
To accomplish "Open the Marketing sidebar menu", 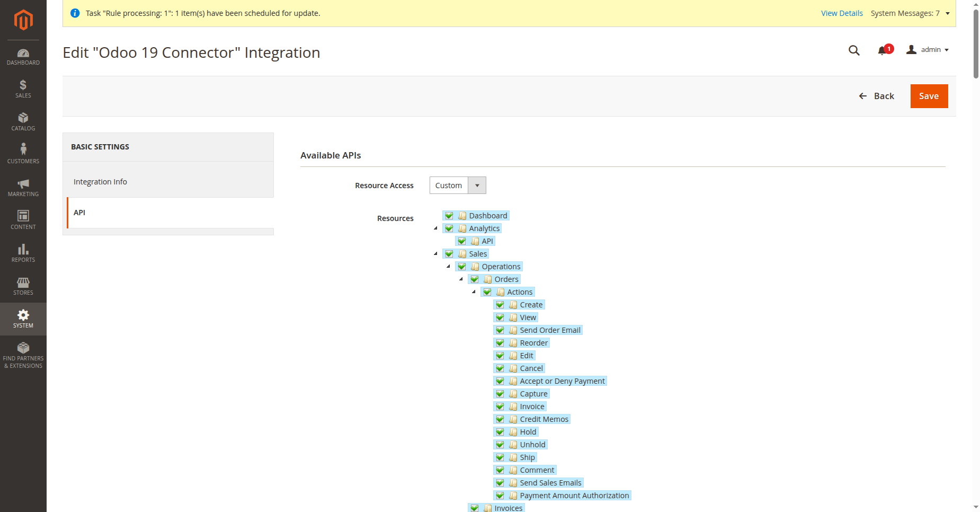I will tap(23, 188).
